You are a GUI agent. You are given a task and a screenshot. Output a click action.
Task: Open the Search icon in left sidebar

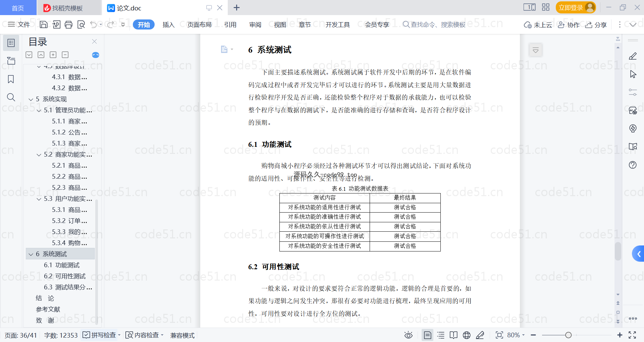pyautogui.click(x=11, y=97)
